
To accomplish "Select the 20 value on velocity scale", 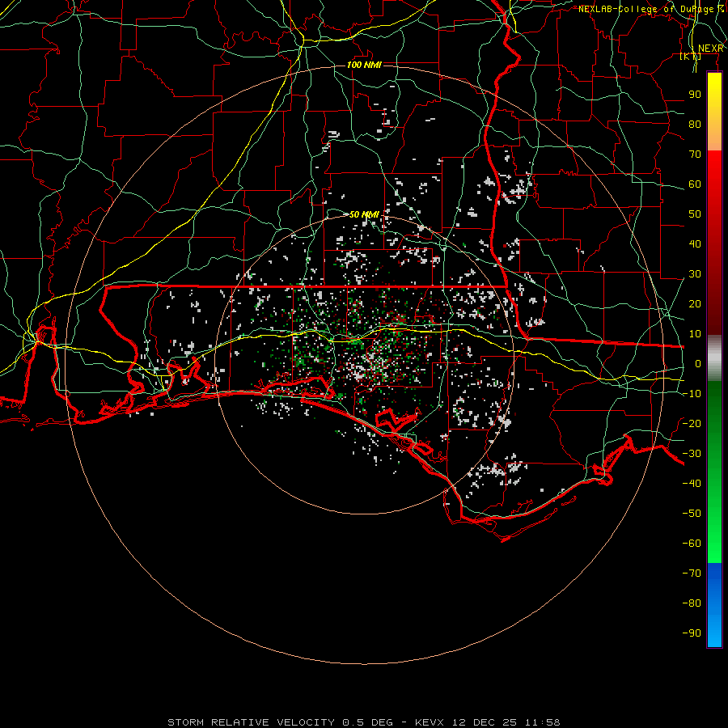I will pyautogui.click(x=695, y=304).
